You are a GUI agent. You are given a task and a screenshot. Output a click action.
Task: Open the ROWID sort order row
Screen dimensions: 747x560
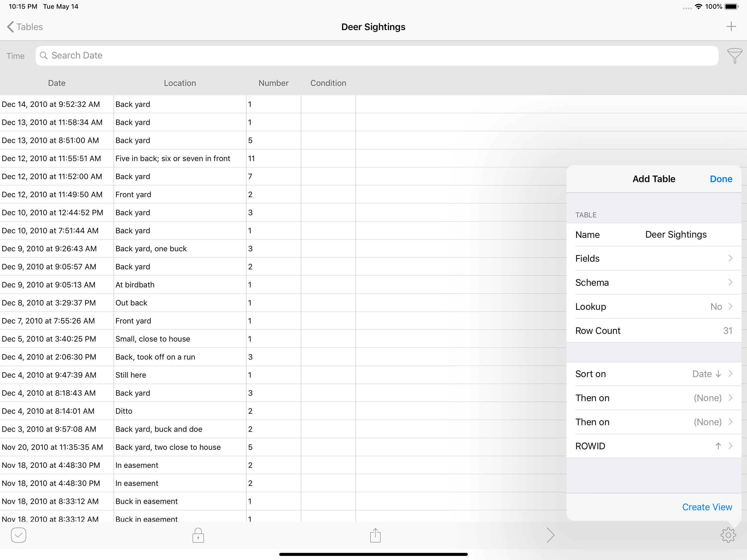pyautogui.click(x=654, y=446)
